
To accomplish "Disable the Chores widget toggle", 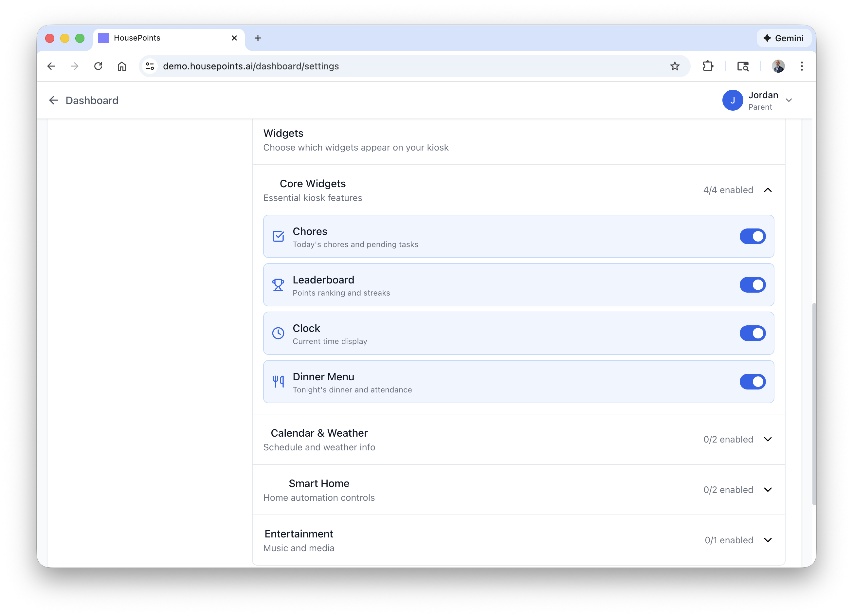I will (753, 236).
